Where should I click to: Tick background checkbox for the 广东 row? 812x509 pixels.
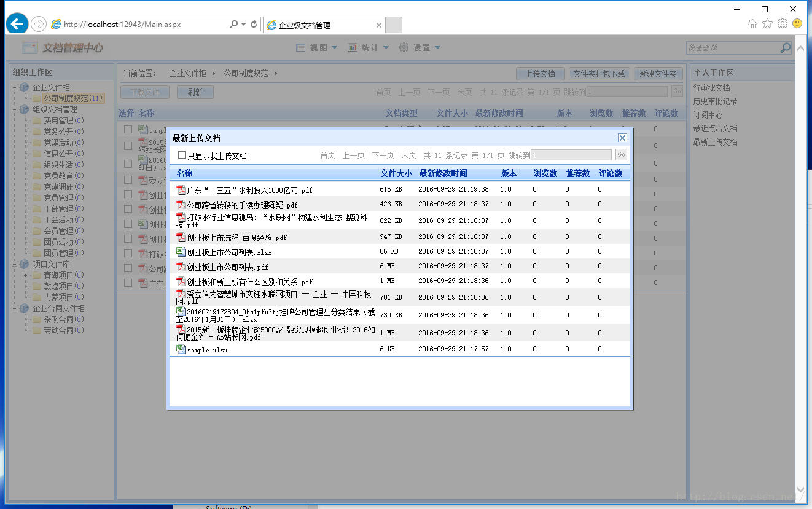click(128, 283)
